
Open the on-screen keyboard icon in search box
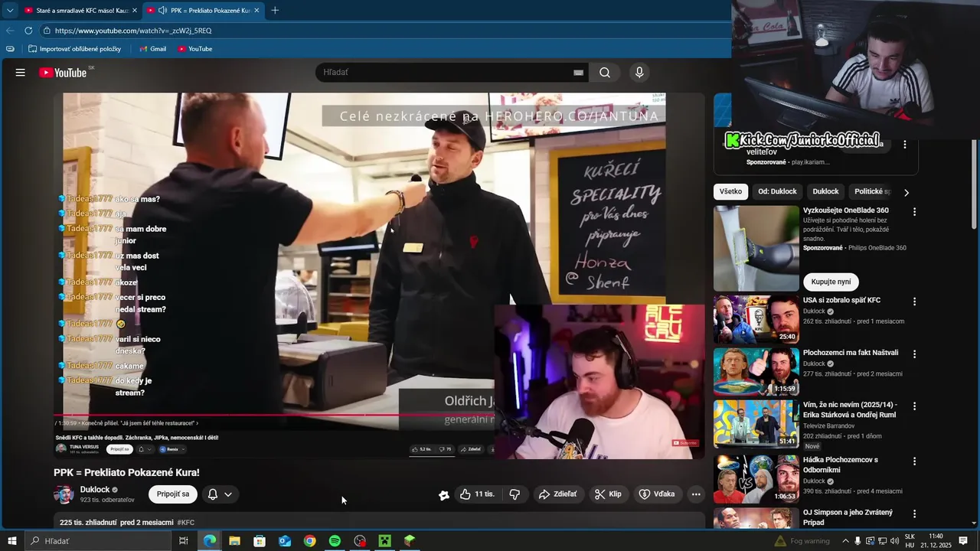pos(578,73)
